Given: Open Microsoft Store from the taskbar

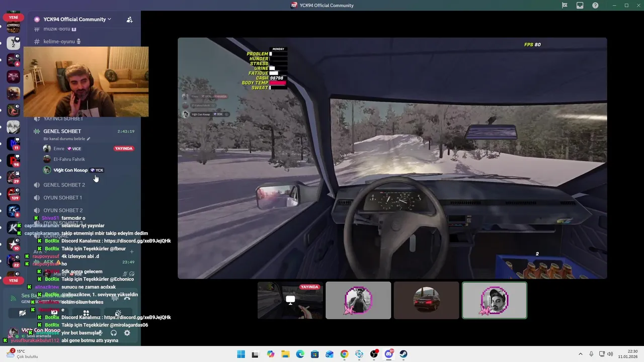Looking at the screenshot, I should pyautogui.click(x=315, y=354).
